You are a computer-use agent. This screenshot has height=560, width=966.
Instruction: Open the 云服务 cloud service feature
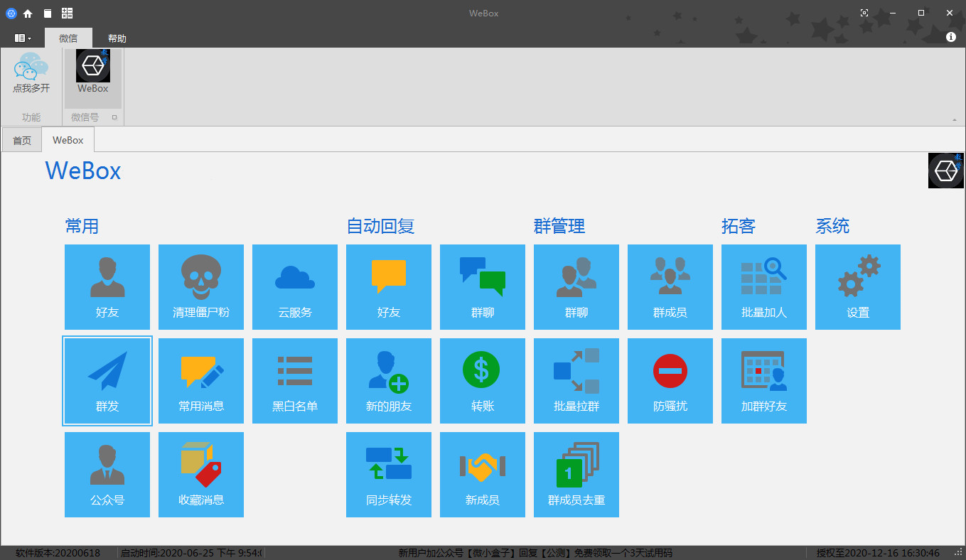tap(295, 287)
